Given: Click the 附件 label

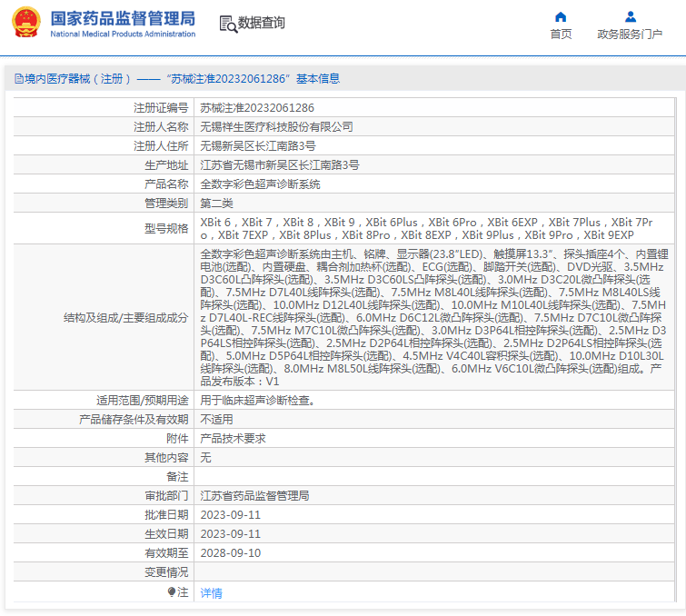Looking at the screenshot, I should pyautogui.click(x=177, y=438).
